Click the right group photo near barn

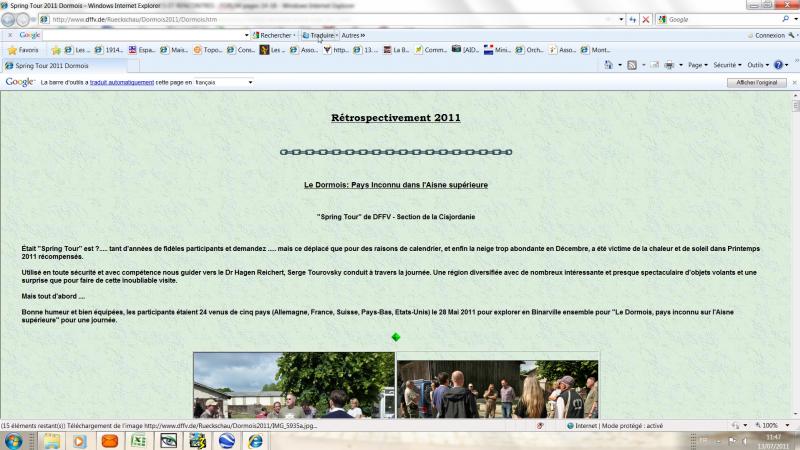[497, 389]
